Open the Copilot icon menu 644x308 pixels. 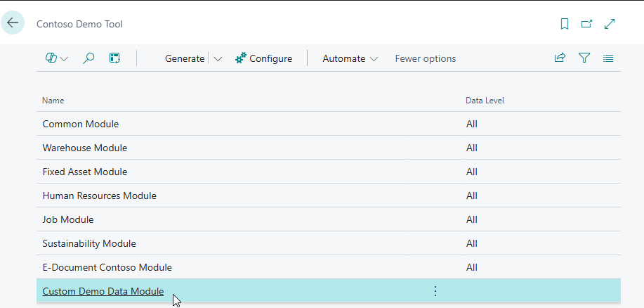[51, 58]
